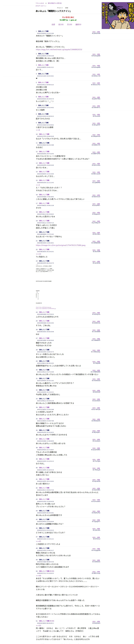Click 垢版 link on post 10

coord(94,135)
